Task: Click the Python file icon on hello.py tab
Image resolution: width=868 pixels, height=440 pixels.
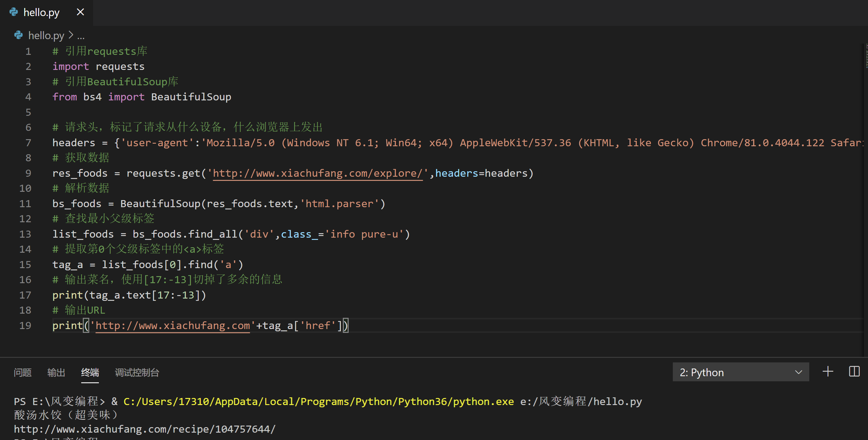Action: click(x=14, y=12)
